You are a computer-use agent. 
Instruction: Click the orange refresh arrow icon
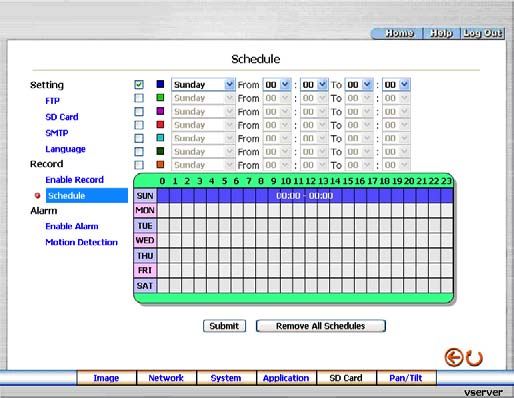[474, 358]
